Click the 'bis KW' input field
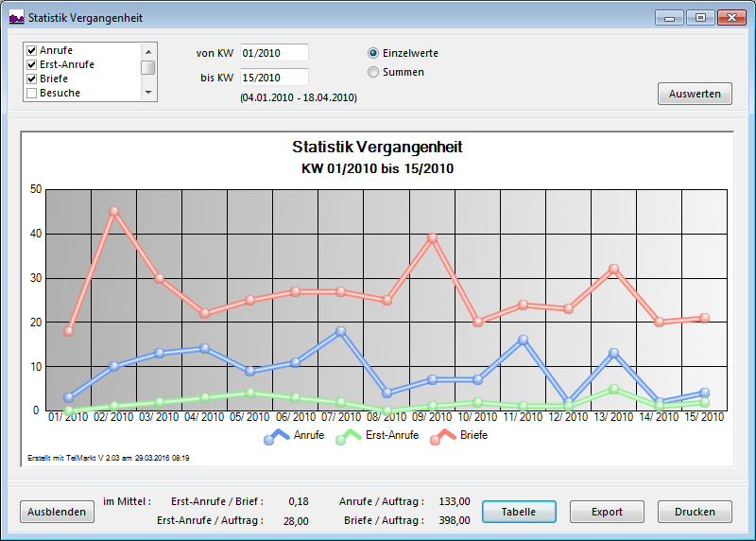Screen dimensions: 756x541 (273, 78)
